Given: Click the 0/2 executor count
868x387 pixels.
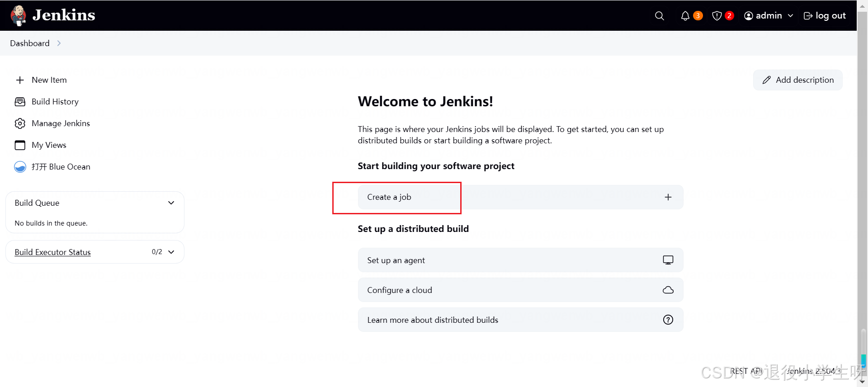Looking at the screenshot, I should [157, 252].
